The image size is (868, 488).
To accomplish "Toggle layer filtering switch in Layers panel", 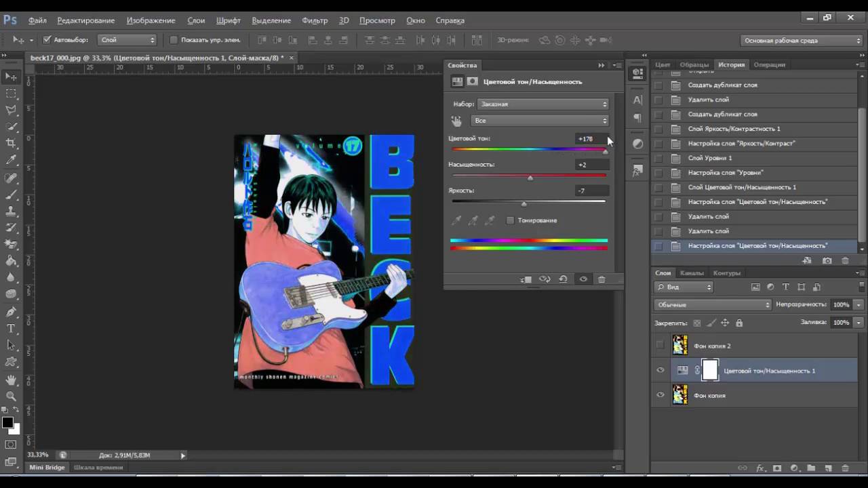I will coord(862,287).
